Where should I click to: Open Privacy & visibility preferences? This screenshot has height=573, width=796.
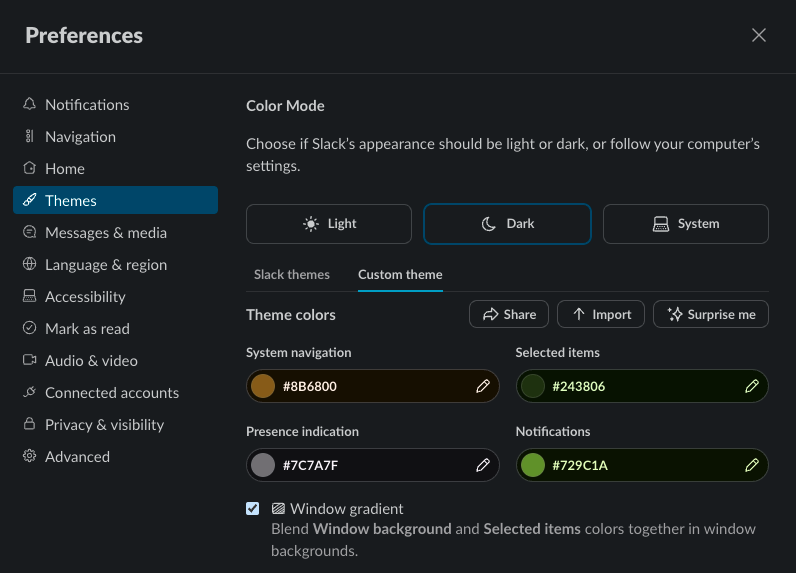115,424
